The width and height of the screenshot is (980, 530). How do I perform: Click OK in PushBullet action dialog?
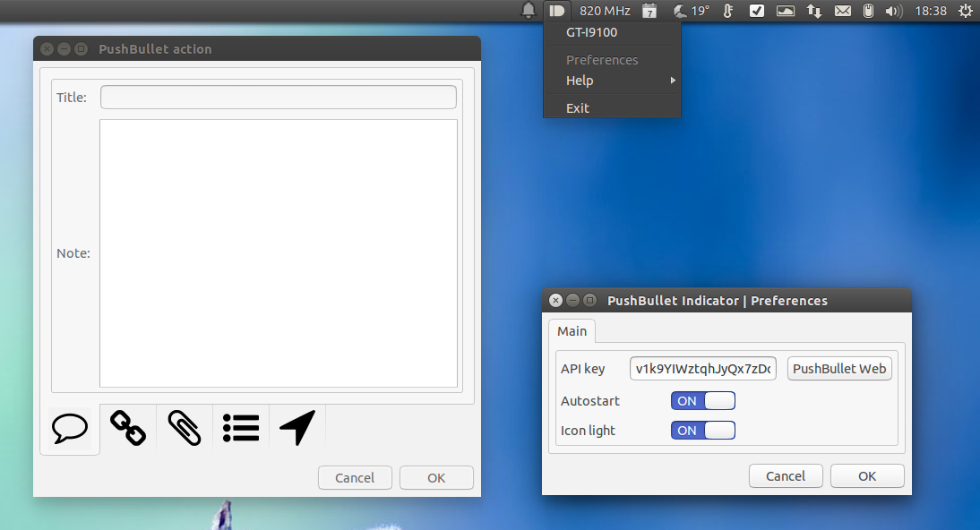click(436, 478)
